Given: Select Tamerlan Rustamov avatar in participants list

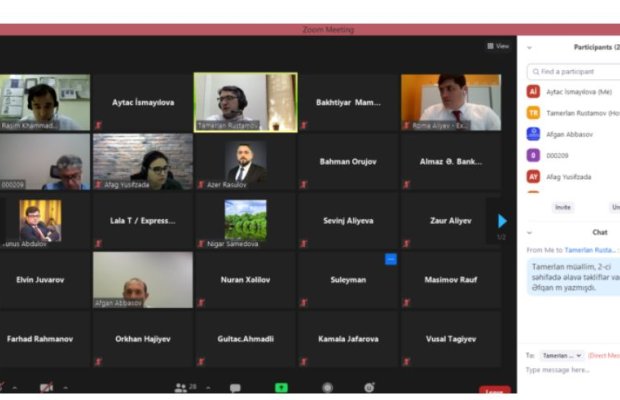Looking at the screenshot, I should tap(533, 113).
